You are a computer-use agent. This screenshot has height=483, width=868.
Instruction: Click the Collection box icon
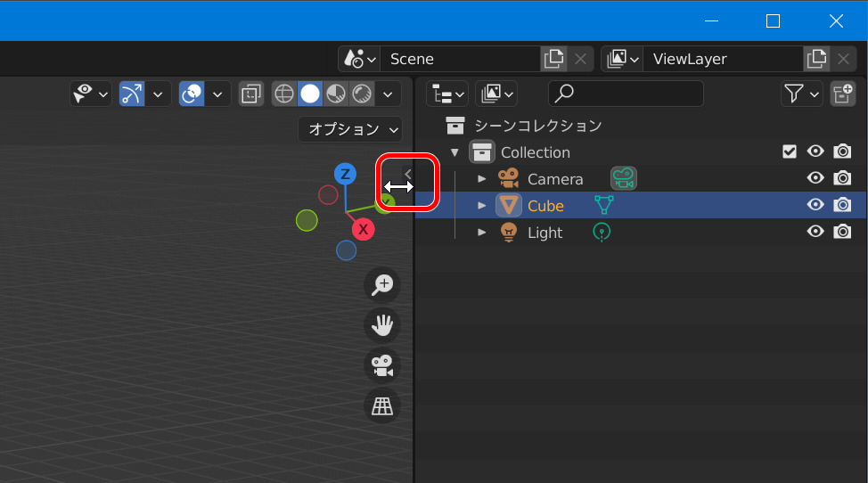point(481,152)
